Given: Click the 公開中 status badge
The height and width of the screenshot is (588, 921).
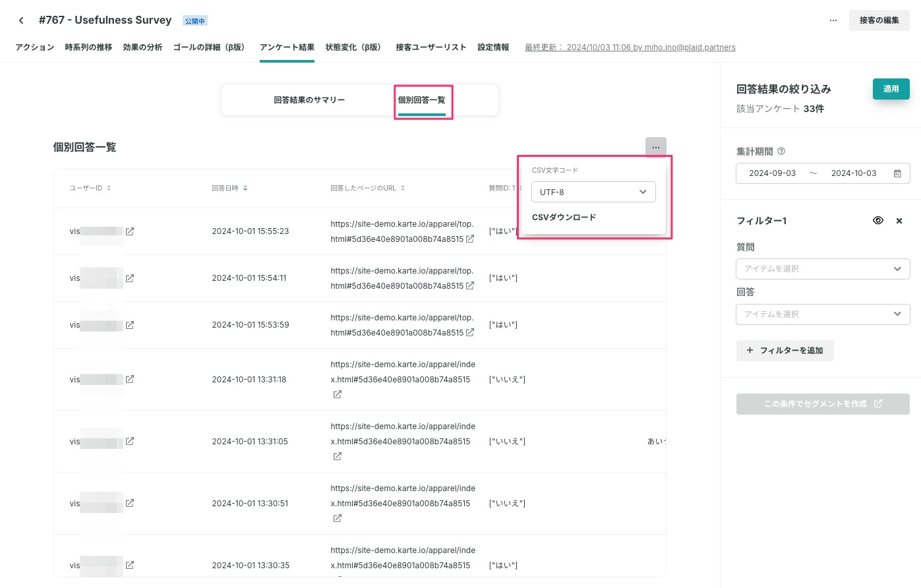Looking at the screenshot, I should pyautogui.click(x=195, y=21).
